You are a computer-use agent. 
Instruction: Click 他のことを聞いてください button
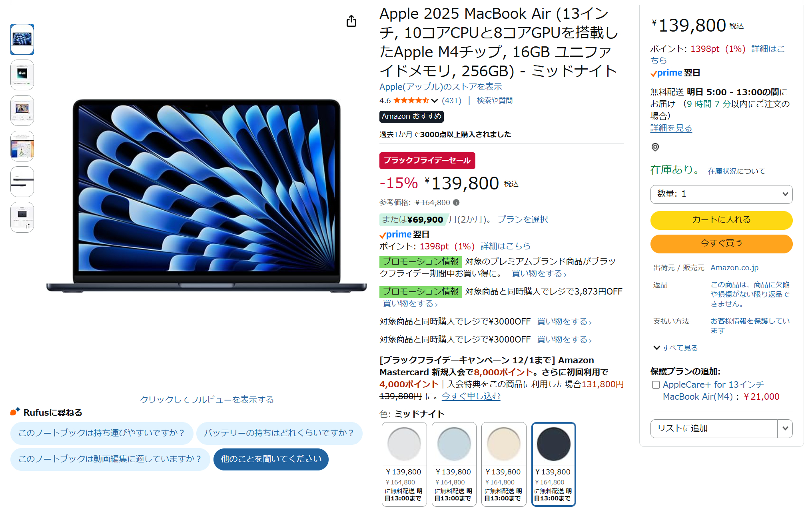(271, 459)
